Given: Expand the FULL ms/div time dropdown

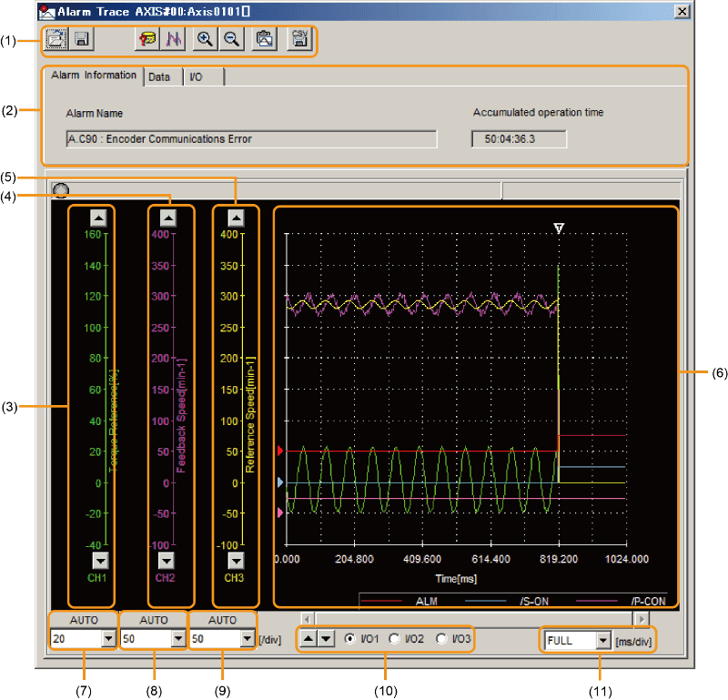Looking at the screenshot, I should pos(601,640).
